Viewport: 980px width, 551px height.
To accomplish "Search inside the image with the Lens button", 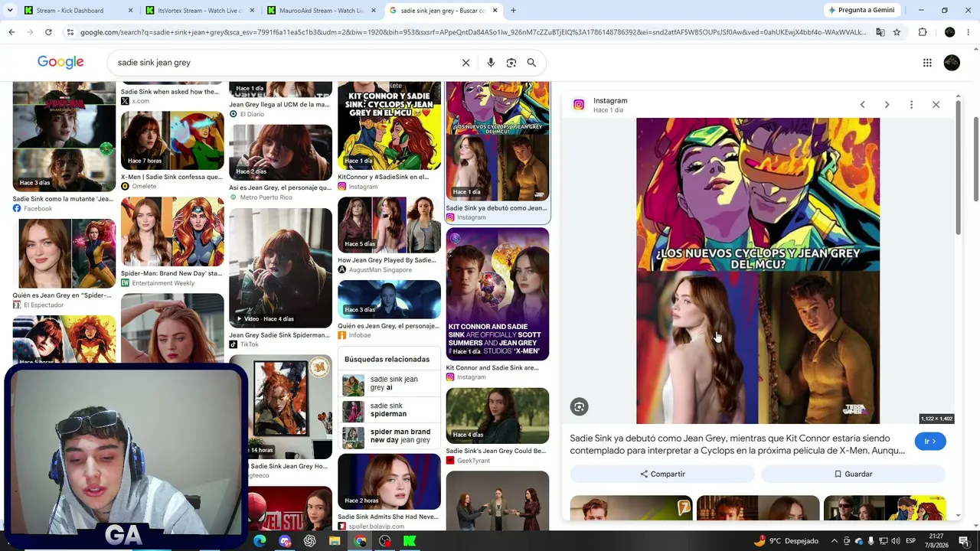I will click(x=580, y=407).
